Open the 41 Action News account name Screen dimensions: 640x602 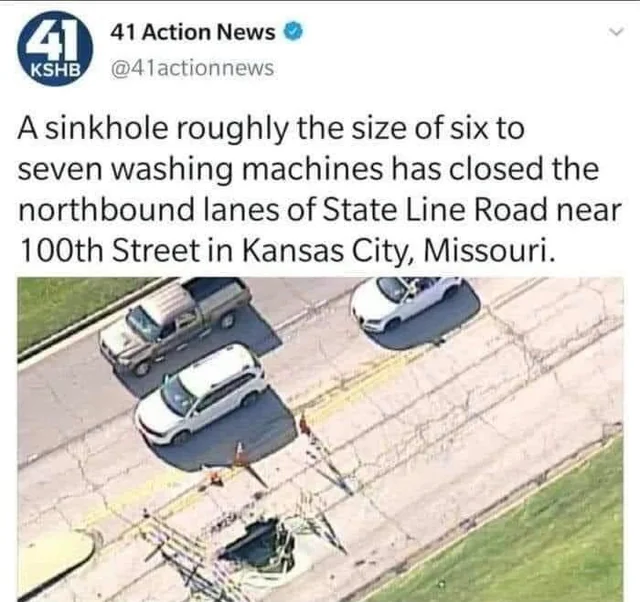pos(193,32)
